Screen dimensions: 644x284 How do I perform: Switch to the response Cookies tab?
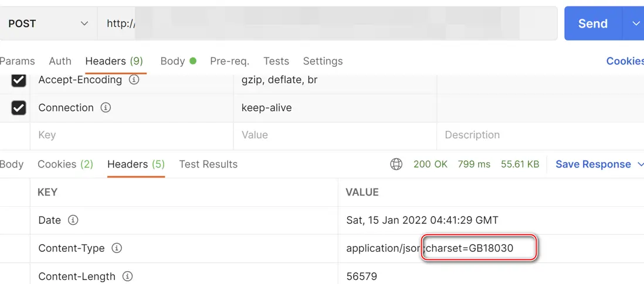click(x=65, y=165)
